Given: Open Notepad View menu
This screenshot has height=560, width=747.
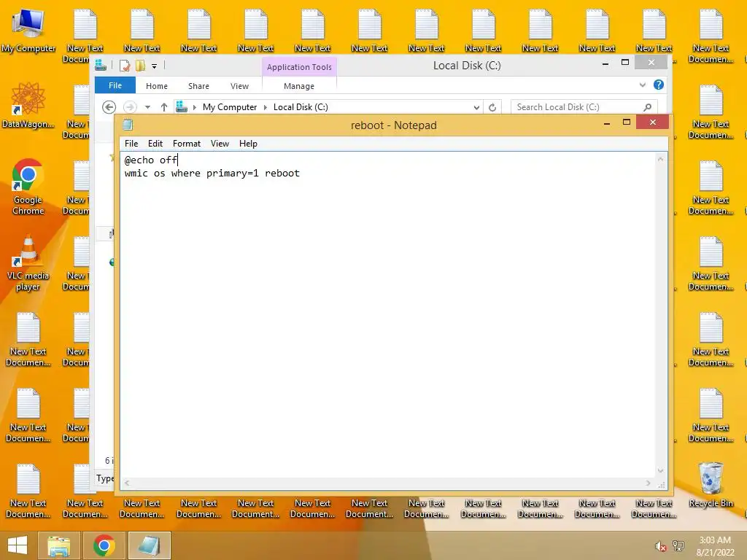Looking at the screenshot, I should point(220,144).
